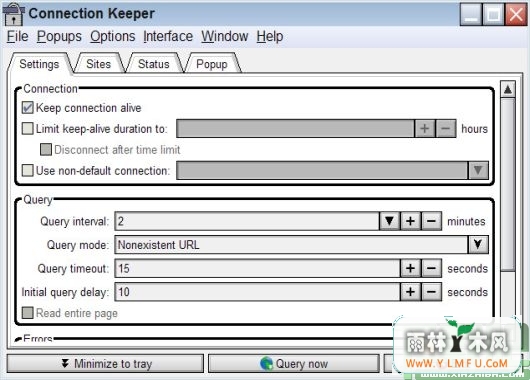Screen dimensions: 530x380
Task: Open the Query interval dropdown arrow
Action: click(x=389, y=221)
